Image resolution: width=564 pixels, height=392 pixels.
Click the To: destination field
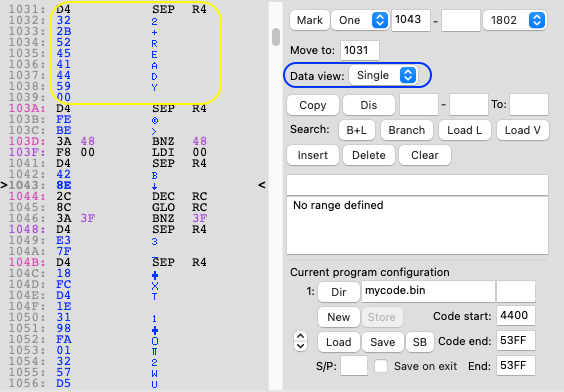[529, 105]
